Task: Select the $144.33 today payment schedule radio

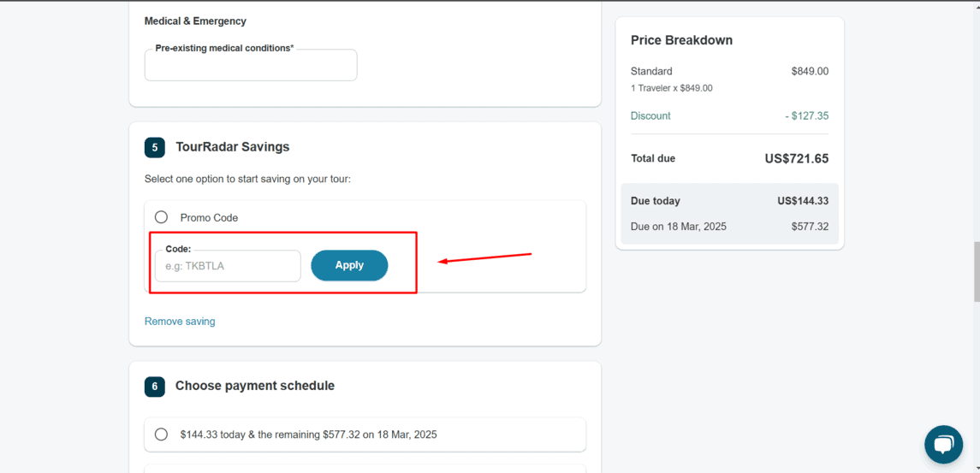Action: pyautogui.click(x=161, y=435)
